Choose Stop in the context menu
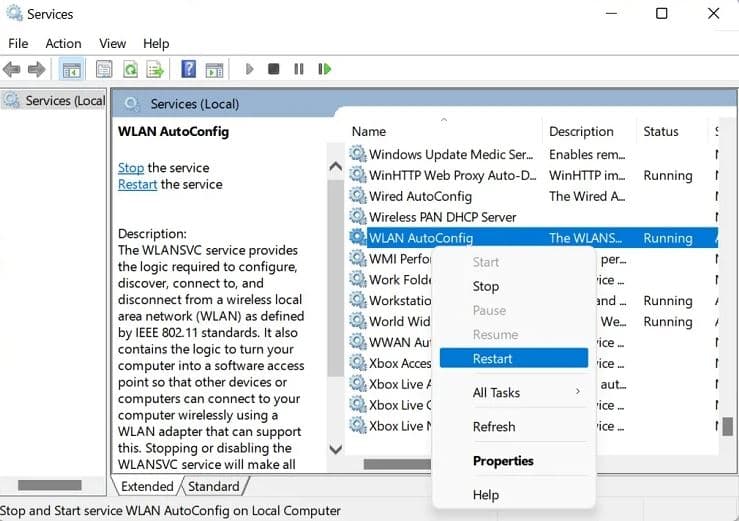Viewport: 739px width, 521px height. click(514, 286)
